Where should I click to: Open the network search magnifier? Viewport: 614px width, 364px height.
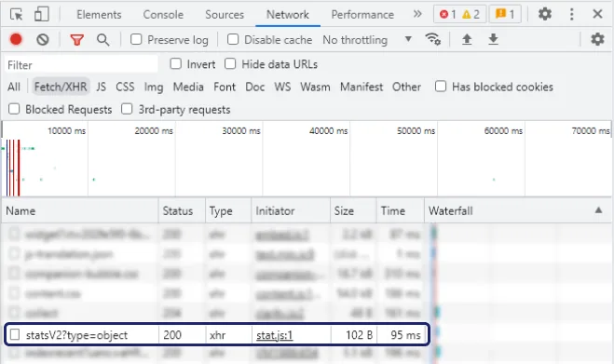[103, 39]
